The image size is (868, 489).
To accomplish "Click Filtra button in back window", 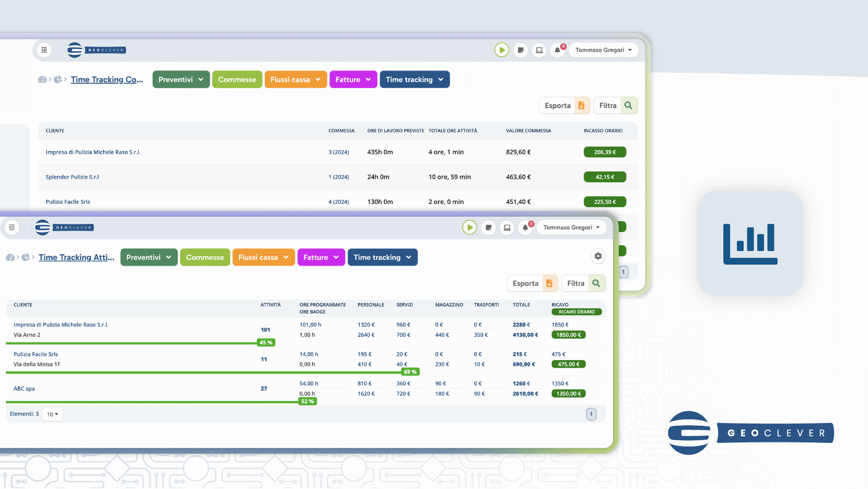I will (x=615, y=105).
